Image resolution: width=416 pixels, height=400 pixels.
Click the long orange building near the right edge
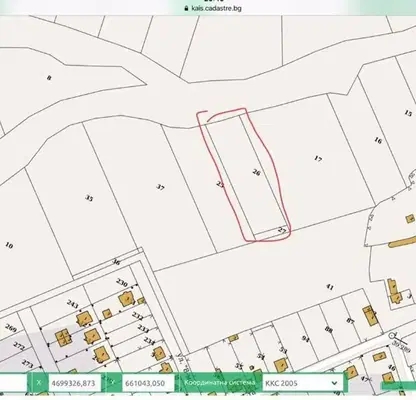[x=402, y=242]
